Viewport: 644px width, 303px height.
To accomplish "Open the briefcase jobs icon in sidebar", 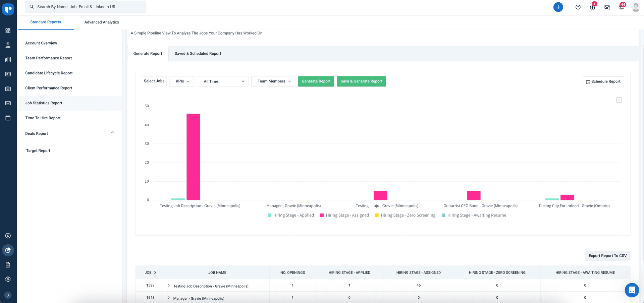I will (8, 89).
